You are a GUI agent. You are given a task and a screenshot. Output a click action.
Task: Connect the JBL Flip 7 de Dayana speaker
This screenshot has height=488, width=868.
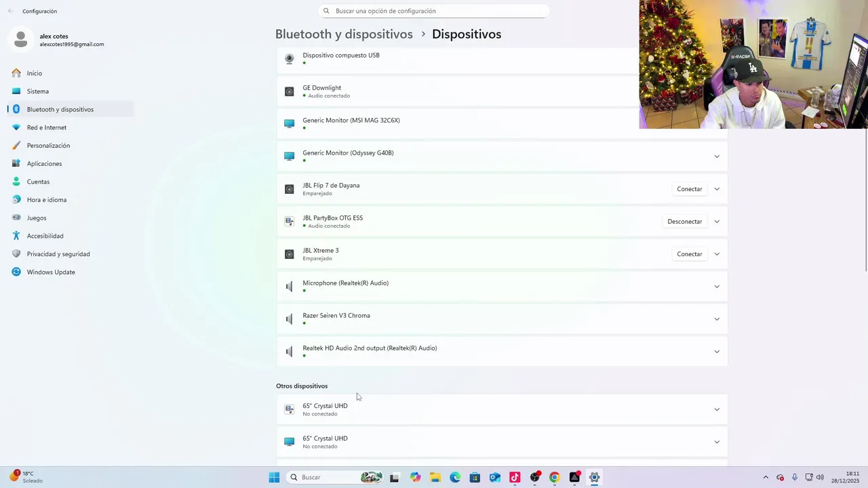(x=689, y=189)
